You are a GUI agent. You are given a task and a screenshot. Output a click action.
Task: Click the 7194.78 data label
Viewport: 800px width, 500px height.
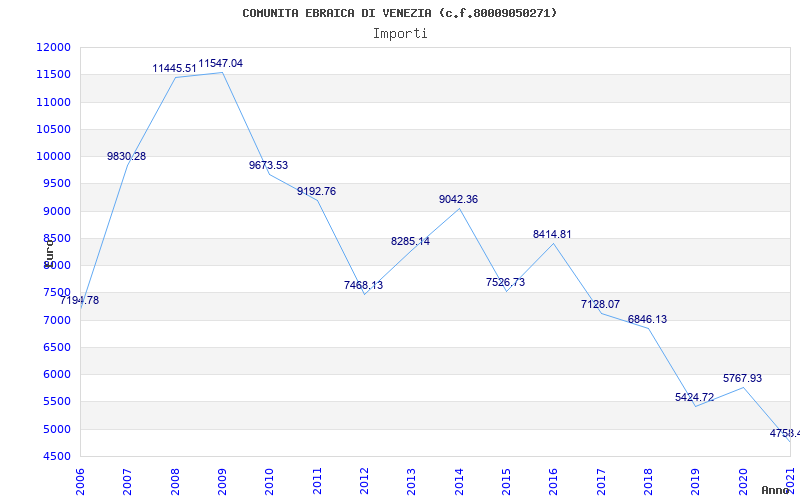[x=80, y=300]
